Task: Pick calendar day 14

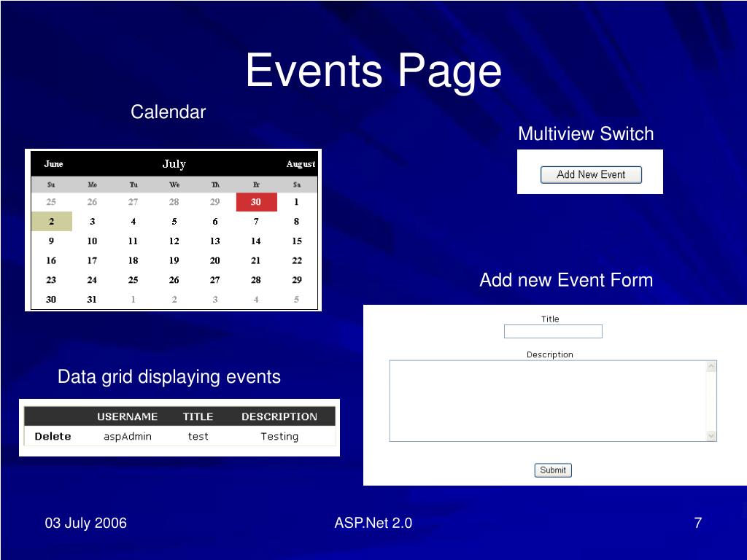Action: pos(256,241)
